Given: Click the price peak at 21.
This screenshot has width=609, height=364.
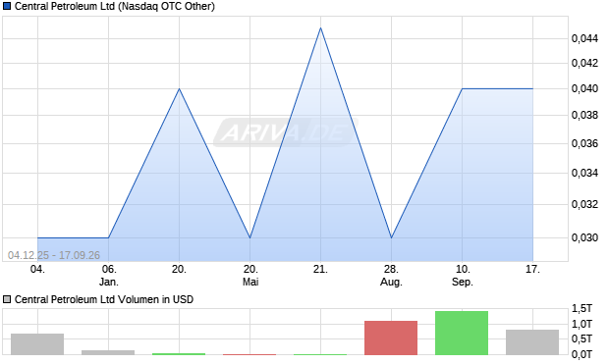Looking at the screenshot, I should click(320, 27).
